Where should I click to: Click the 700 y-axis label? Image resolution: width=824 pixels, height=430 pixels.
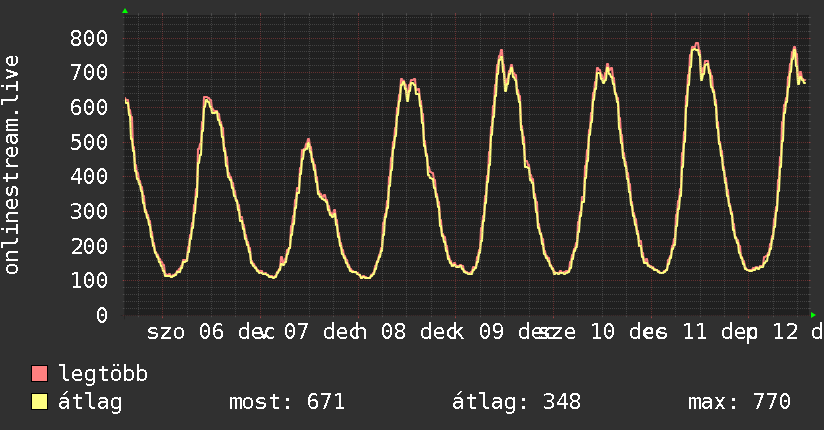(x=89, y=73)
